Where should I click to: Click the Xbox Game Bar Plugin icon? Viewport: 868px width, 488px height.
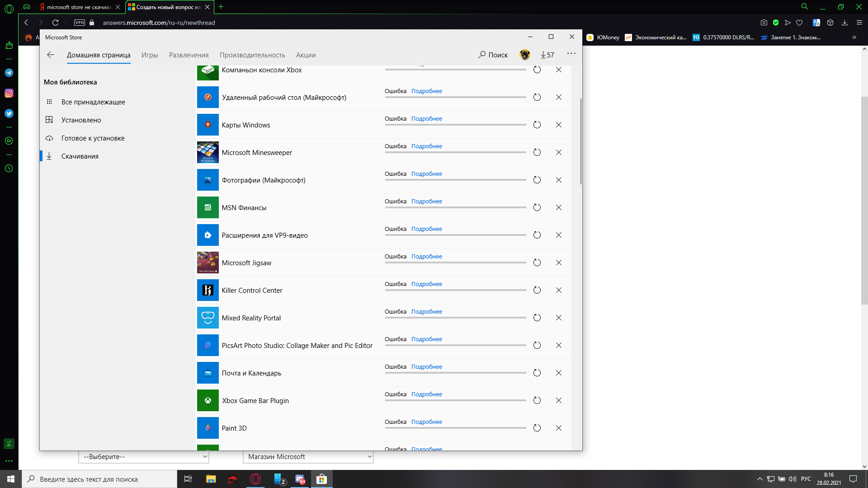208,400
